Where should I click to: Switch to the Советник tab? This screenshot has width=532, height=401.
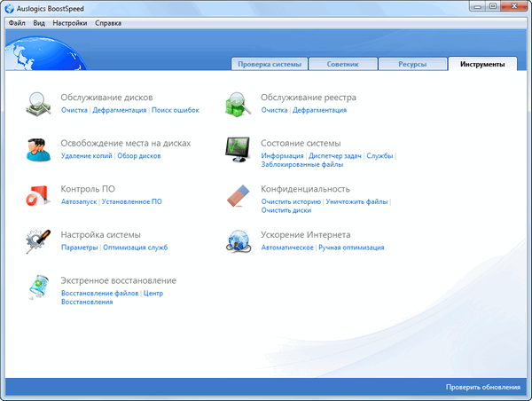tap(343, 64)
